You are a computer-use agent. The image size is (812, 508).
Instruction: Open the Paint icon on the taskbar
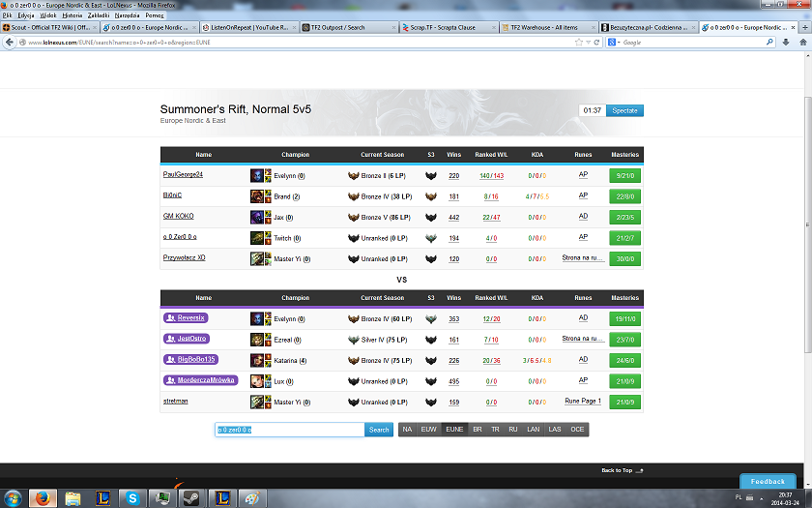[x=251, y=498]
